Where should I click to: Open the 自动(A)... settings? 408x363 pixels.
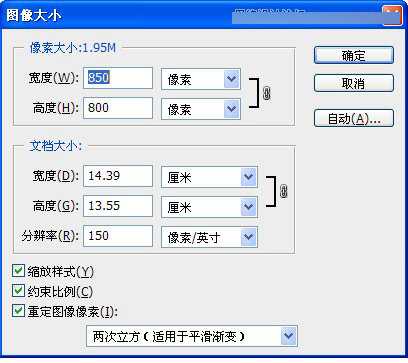coord(354,118)
